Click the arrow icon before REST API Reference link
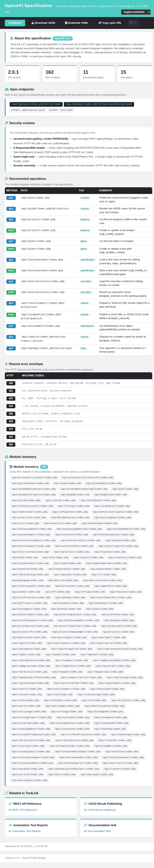 click(x=9, y=810)
